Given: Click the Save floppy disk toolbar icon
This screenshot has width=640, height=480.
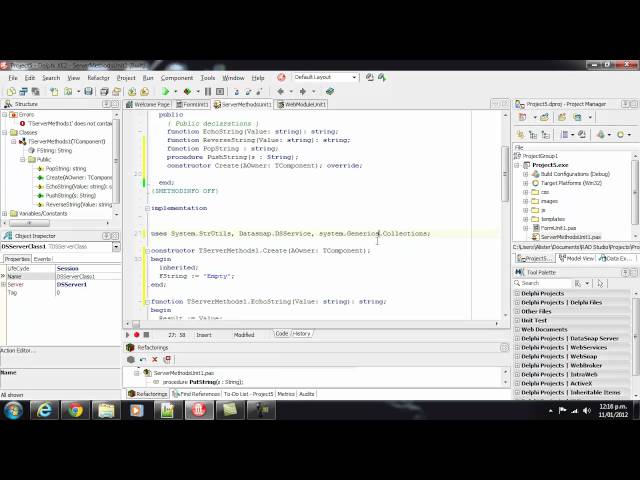Looking at the screenshot, I should [x=89, y=91].
